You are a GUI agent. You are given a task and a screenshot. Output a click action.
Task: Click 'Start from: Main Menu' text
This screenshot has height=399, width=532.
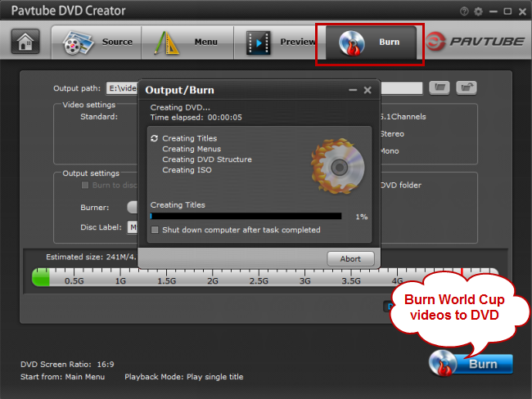click(x=62, y=377)
